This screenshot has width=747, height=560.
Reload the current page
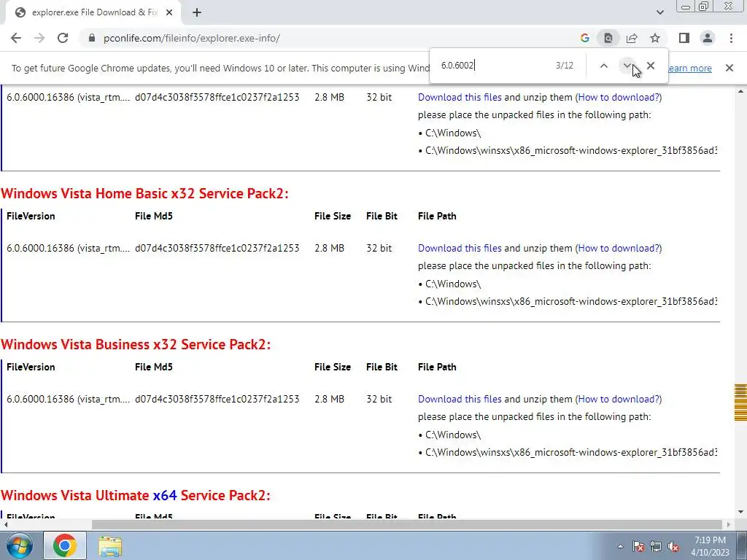coord(63,38)
